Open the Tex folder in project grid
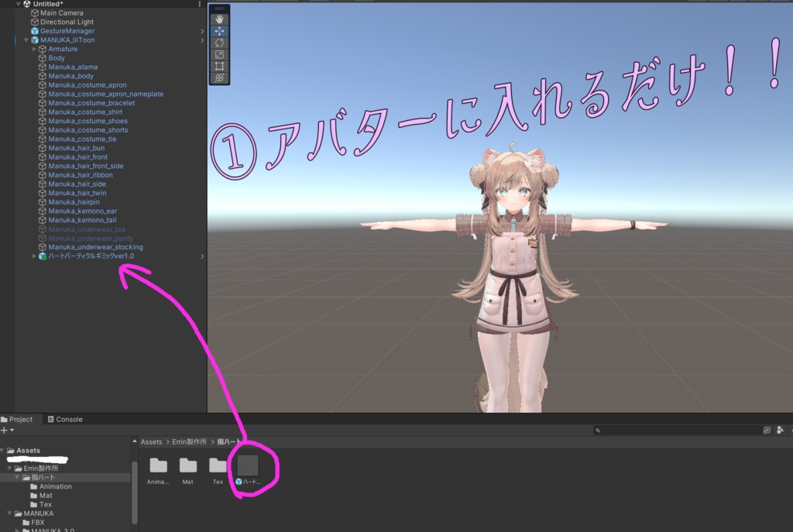 [x=218, y=471]
